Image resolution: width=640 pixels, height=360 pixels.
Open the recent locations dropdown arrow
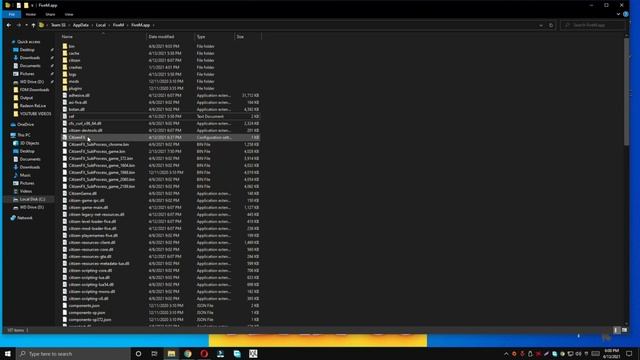pyautogui.click(x=27, y=25)
